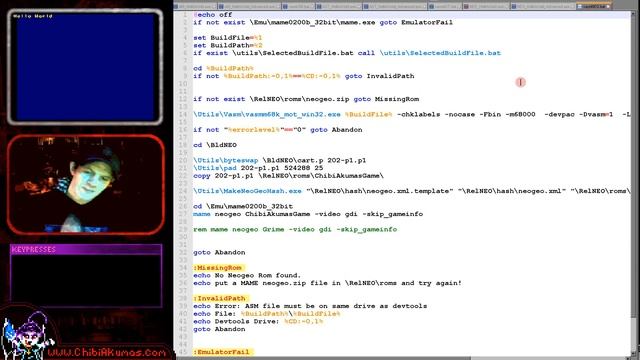Click 'goto MissingRom' on line 12
The width and height of the screenshot is (640, 360).
point(386,99)
